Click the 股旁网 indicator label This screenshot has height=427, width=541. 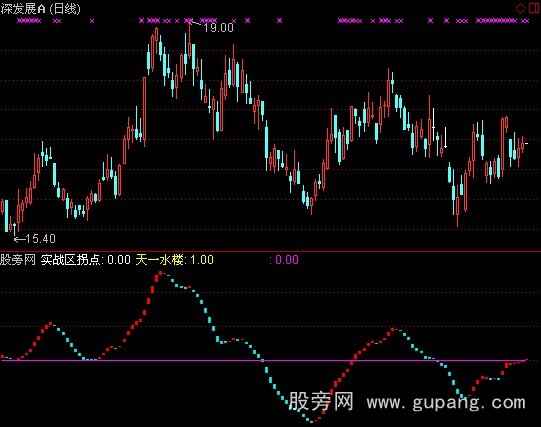tap(18, 260)
